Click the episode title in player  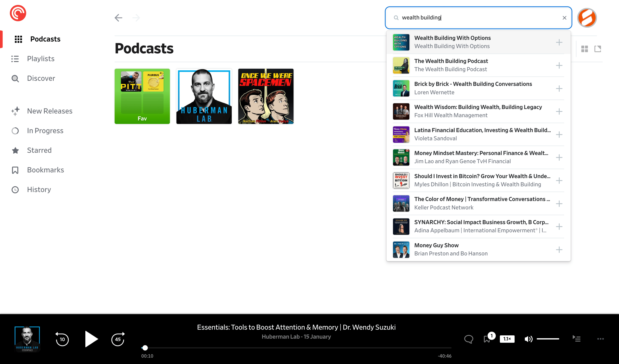tap(296, 327)
